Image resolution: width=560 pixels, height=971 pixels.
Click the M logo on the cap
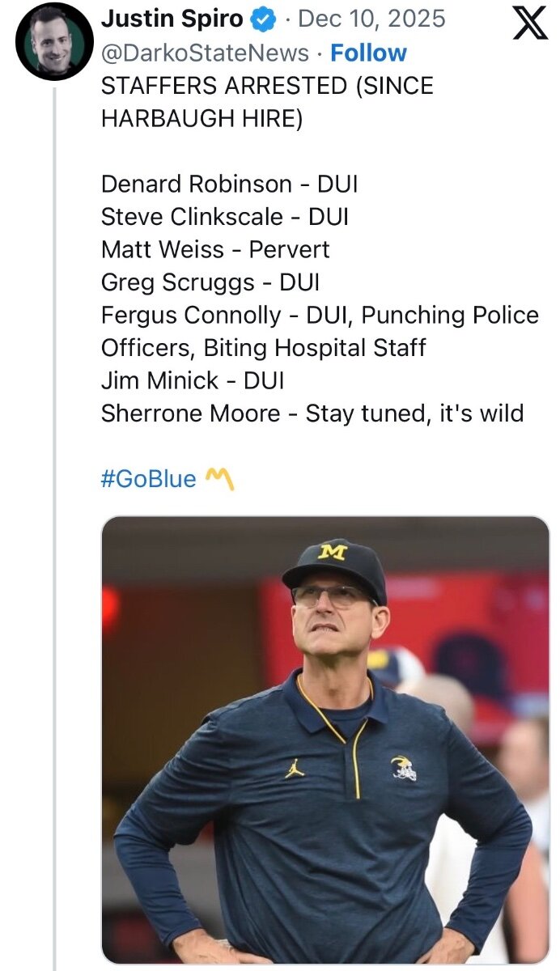coord(331,552)
